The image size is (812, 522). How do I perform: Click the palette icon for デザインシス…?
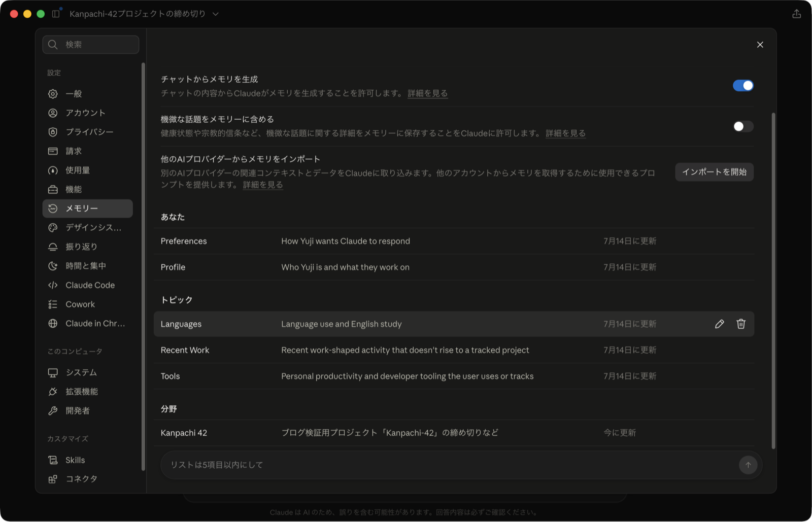click(53, 228)
